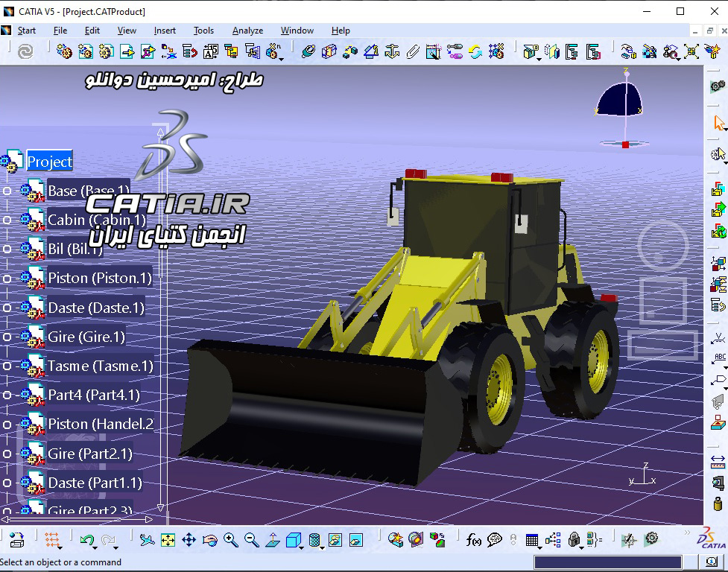The width and height of the screenshot is (728, 572).
Task: Select Bil (Bil.1) in the tree
Action: (75, 249)
